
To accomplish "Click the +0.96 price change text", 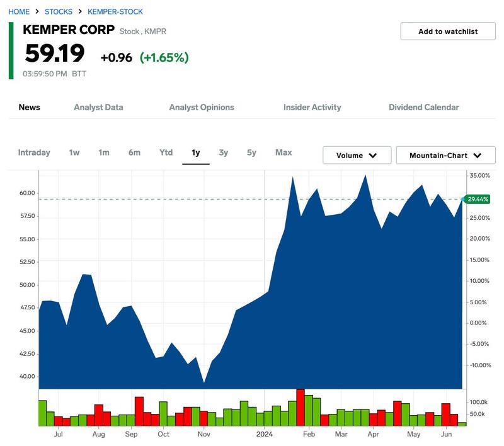I will (x=117, y=57).
